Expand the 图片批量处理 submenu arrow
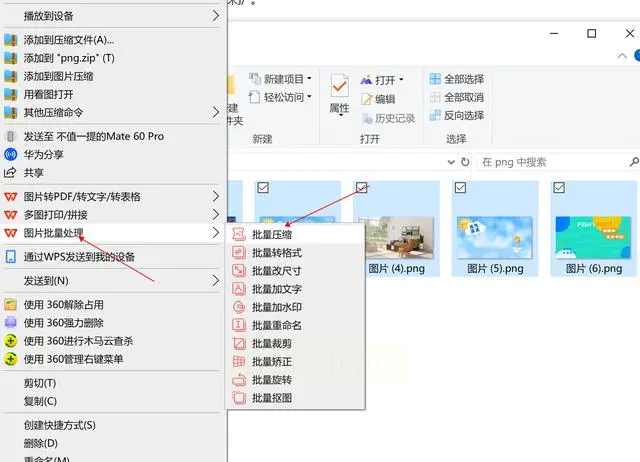This screenshot has height=462, width=640. (x=216, y=233)
